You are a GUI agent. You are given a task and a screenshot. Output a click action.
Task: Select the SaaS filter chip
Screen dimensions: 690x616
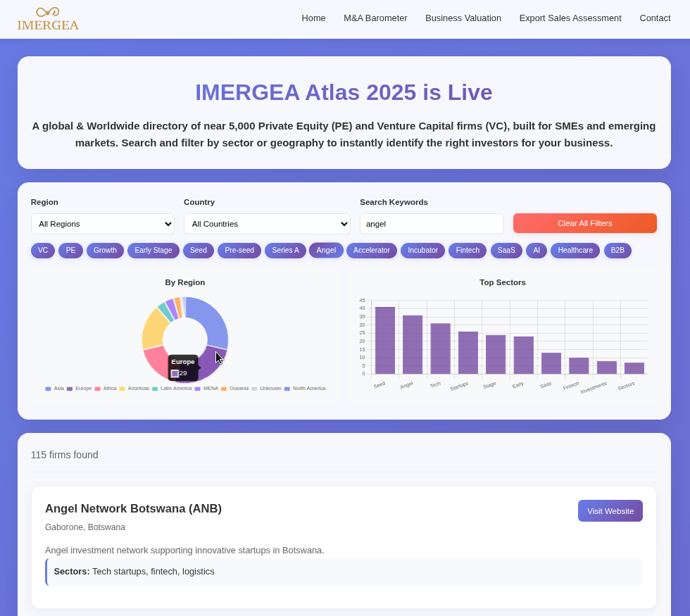506,251
